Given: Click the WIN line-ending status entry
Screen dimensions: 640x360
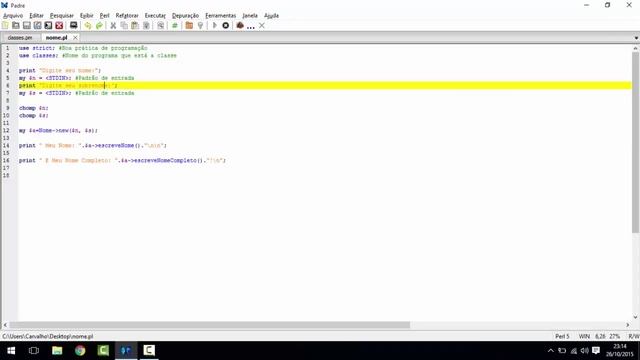Looking at the screenshot, I should pyautogui.click(x=584, y=336).
